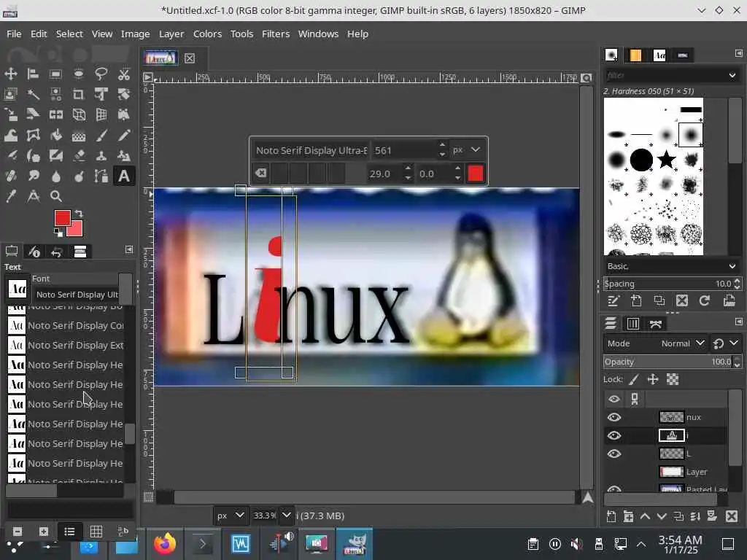Select the Eraser tool

click(x=79, y=156)
